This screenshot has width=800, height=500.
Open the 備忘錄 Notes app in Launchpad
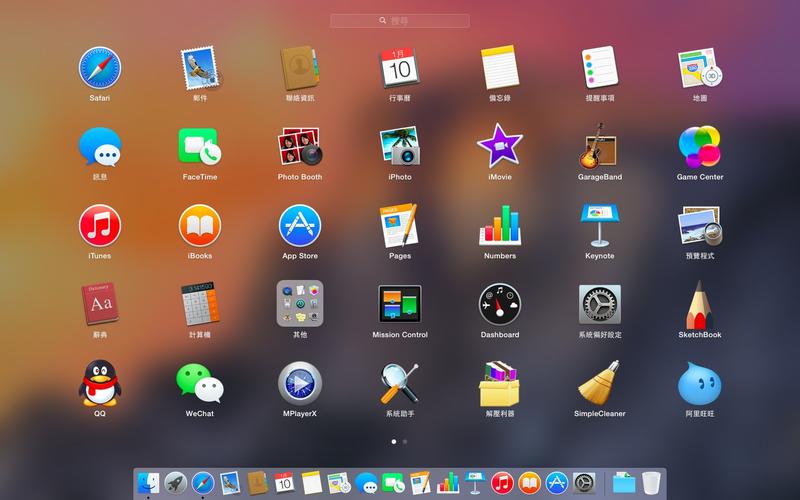pos(500,68)
